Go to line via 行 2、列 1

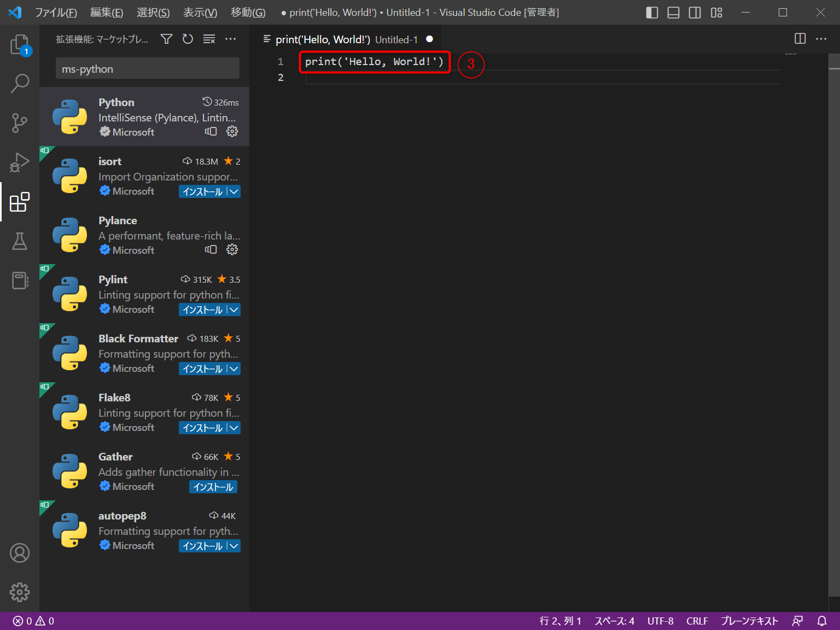coord(561,621)
